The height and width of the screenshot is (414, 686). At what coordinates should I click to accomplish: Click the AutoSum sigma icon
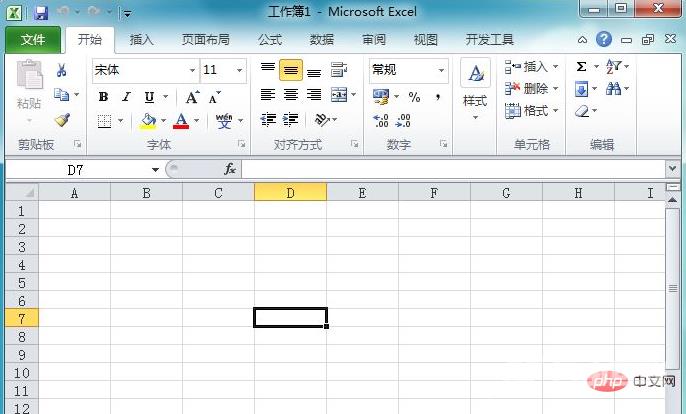pos(581,67)
